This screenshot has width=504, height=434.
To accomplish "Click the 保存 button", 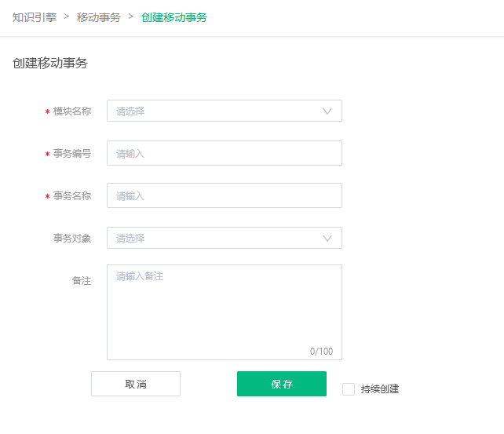I will click(282, 384).
